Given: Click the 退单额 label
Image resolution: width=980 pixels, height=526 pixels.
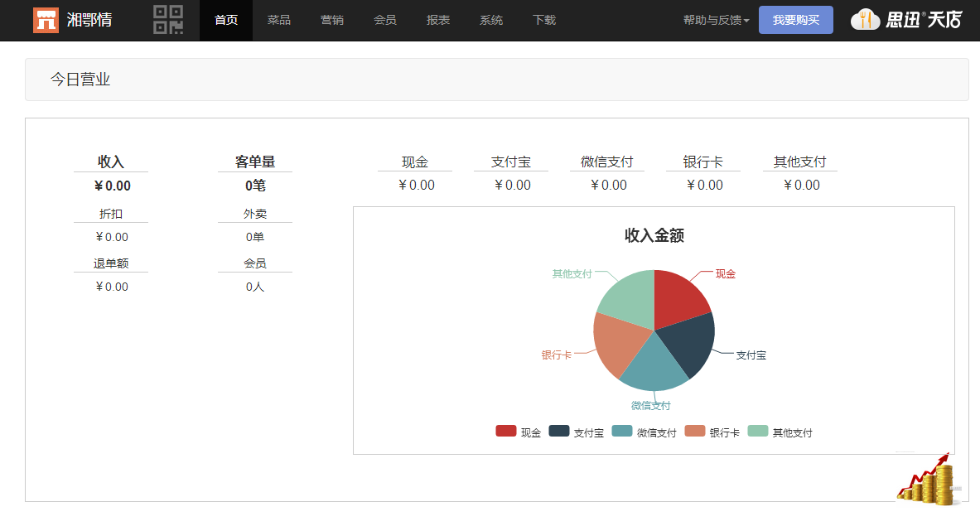Looking at the screenshot, I should (x=111, y=263).
